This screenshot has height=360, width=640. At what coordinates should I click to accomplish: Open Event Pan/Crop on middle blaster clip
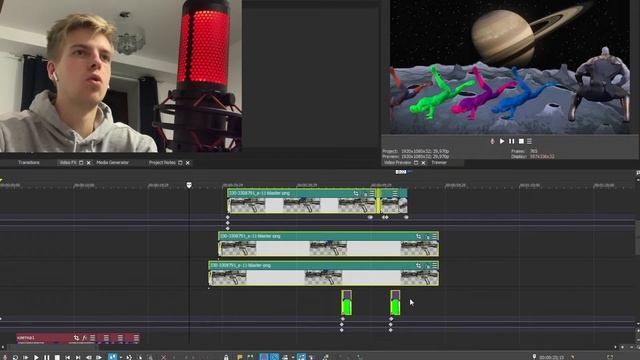418,236
